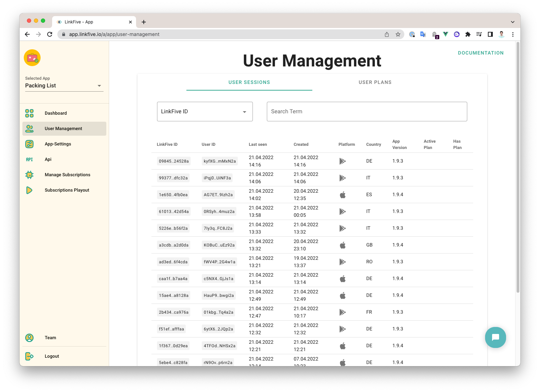Click the Active Plan column header

(x=430, y=144)
